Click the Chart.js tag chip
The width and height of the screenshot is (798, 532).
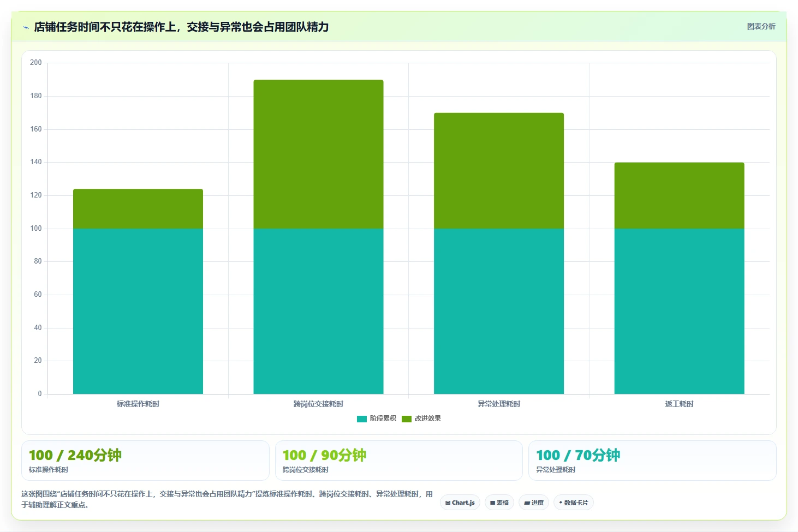click(460, 503)
